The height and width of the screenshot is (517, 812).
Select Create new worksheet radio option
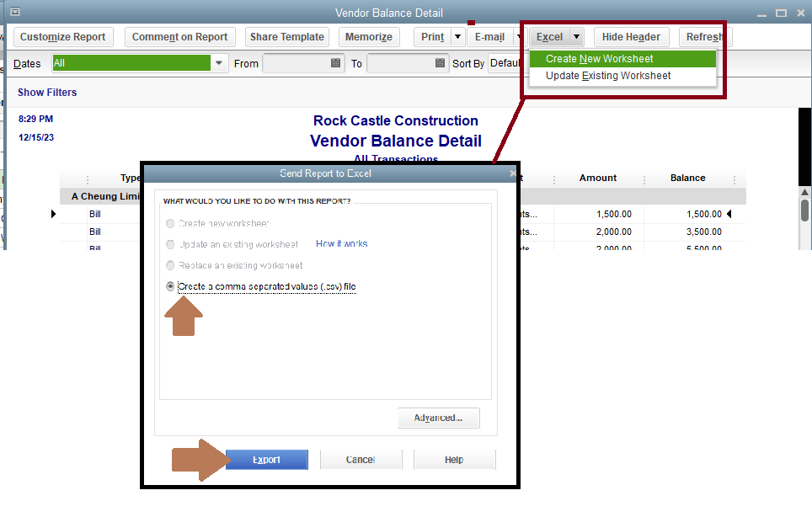coord(170,224)
